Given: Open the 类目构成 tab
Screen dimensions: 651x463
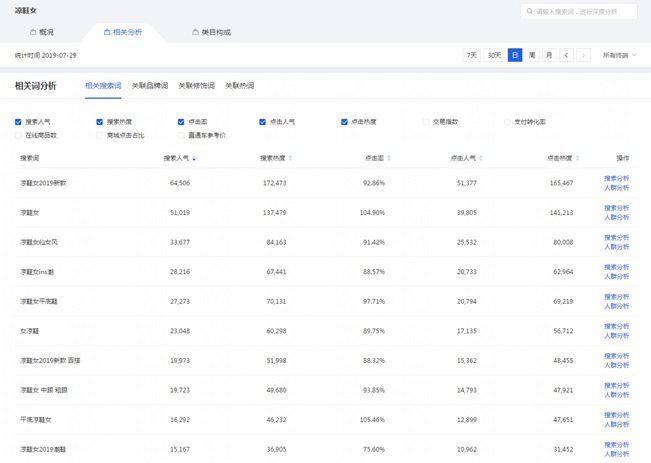Looking at the screenshot, I should tap(211, 32).
